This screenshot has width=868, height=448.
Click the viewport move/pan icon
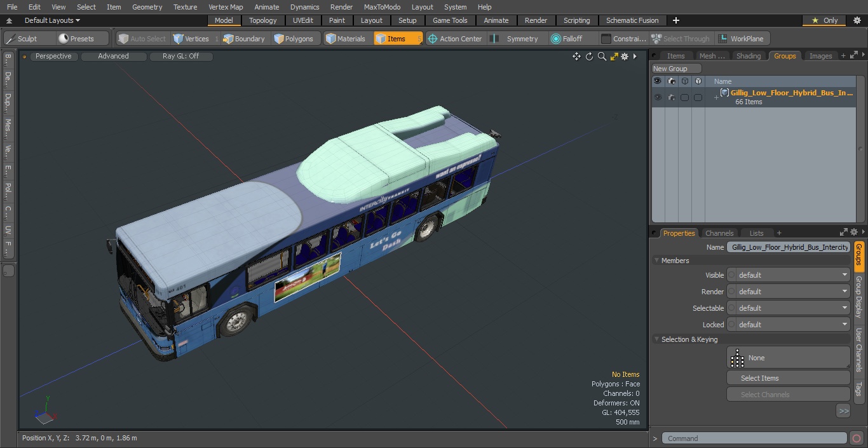coord(576,57)
